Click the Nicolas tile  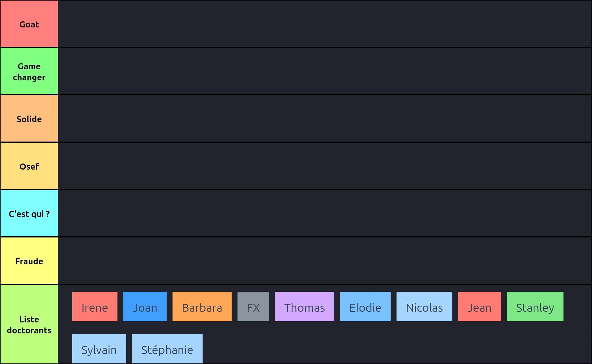tap(424, 307)
